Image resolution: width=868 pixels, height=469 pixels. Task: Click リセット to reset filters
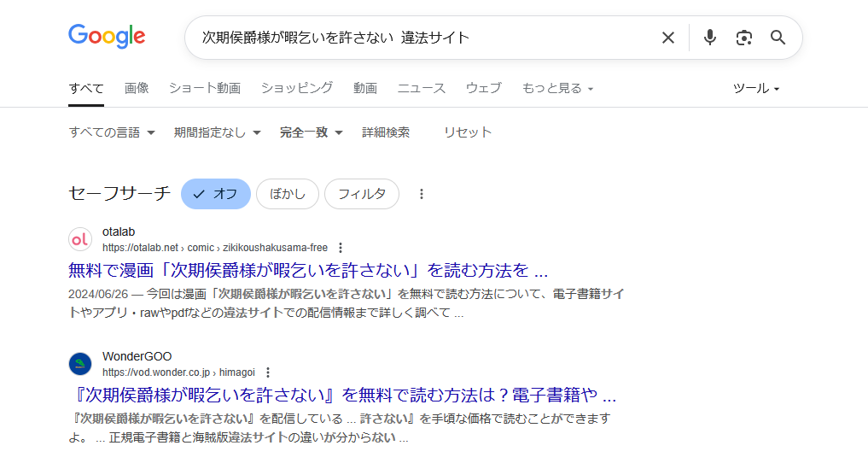point(467,132)
